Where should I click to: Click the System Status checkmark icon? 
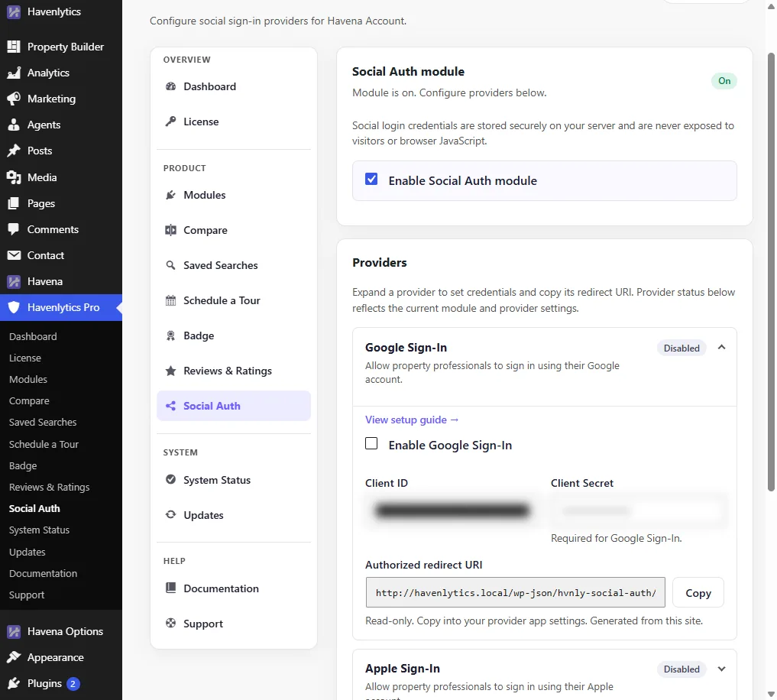(170, 479)
